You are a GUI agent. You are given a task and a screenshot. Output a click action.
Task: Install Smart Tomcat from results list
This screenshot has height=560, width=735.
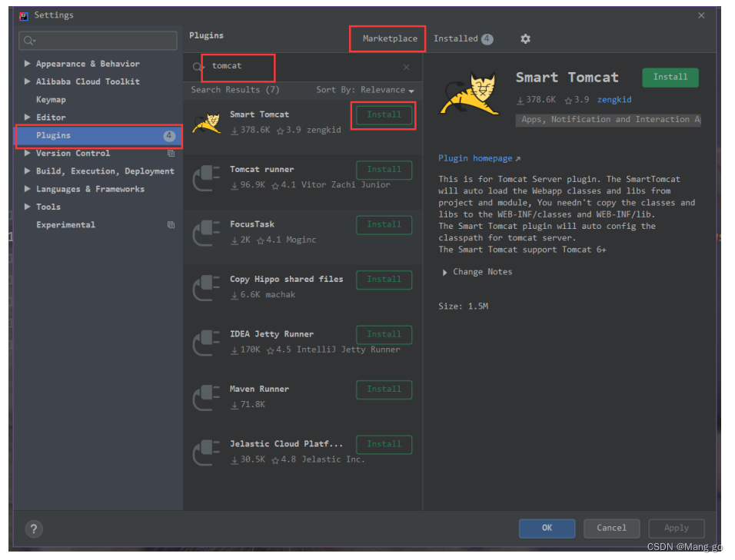point(384,115)
